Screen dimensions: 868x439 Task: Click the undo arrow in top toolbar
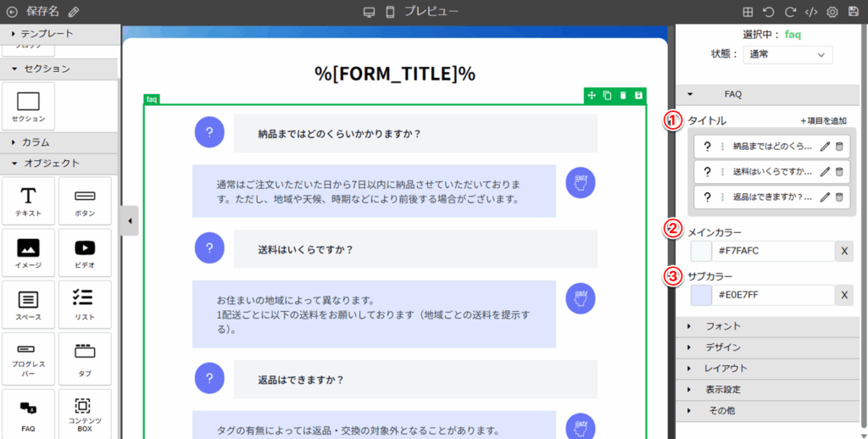[769, 12]
